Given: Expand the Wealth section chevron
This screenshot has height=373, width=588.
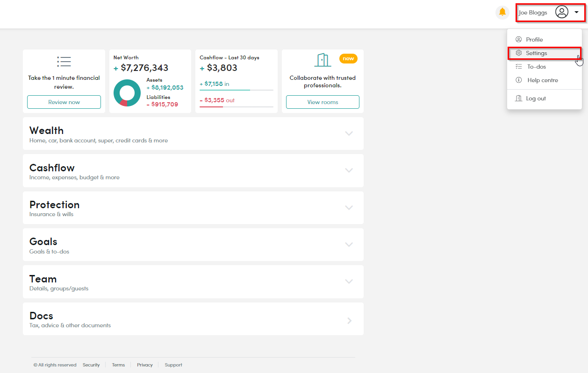Looking at the screenshot, I should (349, 134).
